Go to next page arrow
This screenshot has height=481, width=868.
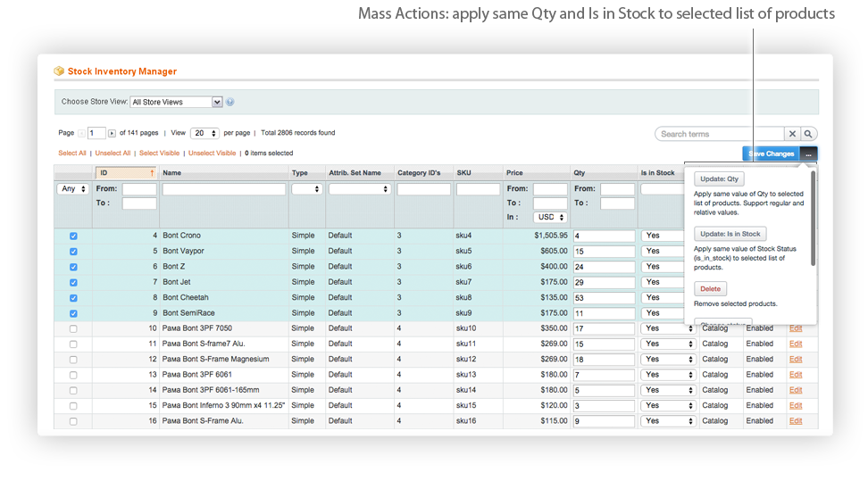pos(112,133)
